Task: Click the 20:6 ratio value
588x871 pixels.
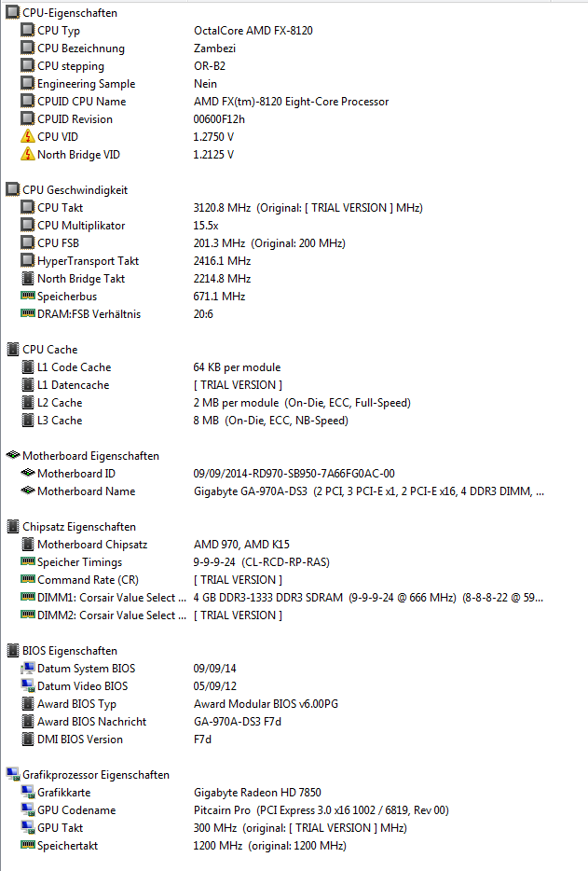Action: coord(203,314)
